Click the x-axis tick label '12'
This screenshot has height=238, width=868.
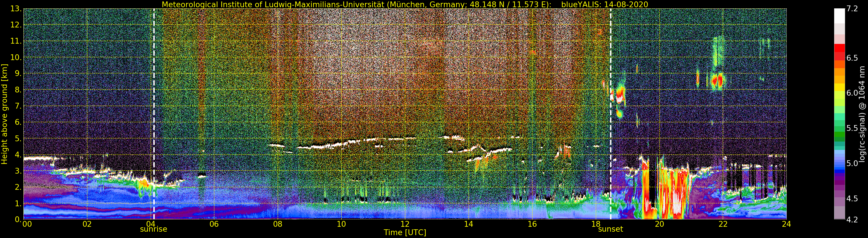point(405,224)
